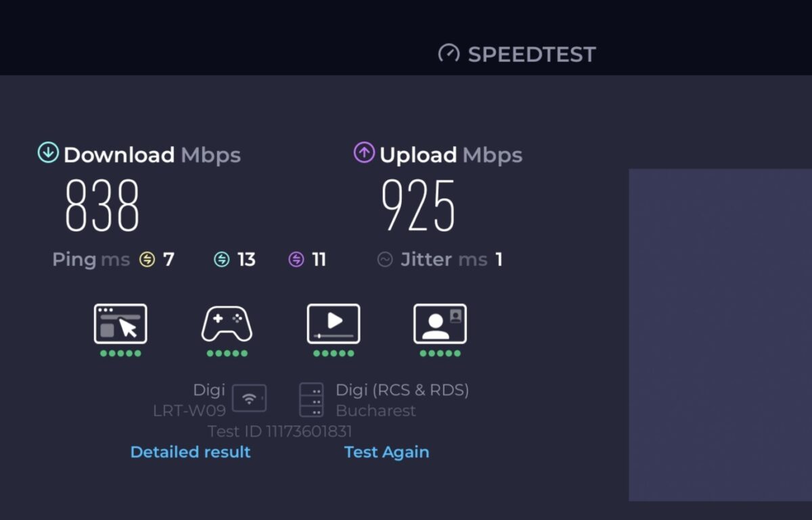The width and height of the screenshot is (812, 520).
Task: Select the video streaming rating icon
Action: click(x=334, y=324)
